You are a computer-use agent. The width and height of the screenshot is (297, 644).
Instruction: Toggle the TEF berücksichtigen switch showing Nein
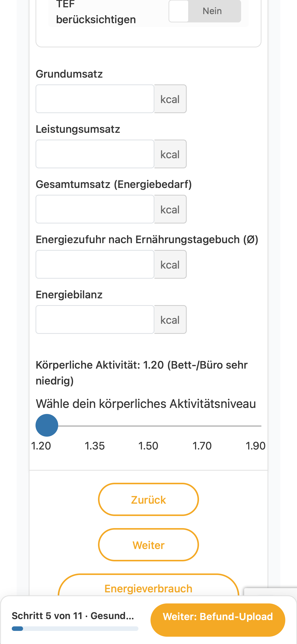click(205, 11)
